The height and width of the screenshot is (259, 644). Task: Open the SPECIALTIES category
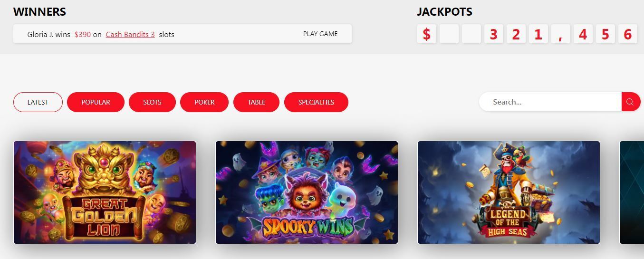click(316, 102)
